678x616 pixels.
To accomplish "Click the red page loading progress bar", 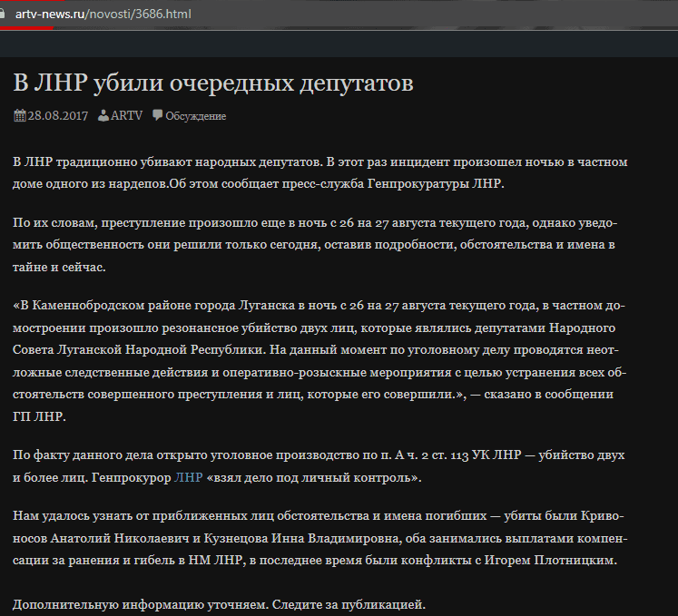I will coord(27,28).
